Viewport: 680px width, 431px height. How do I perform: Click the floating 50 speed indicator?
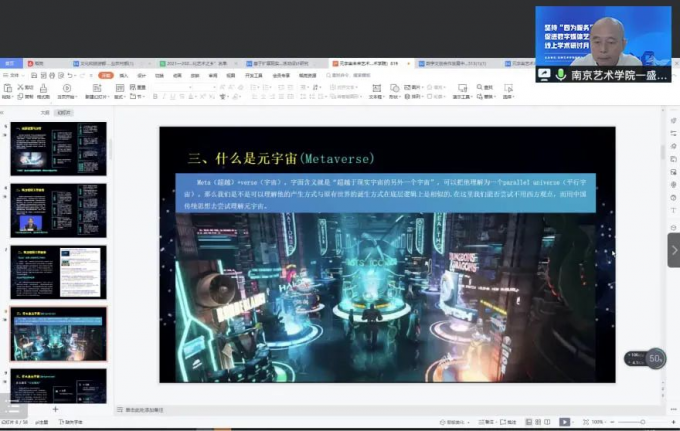coord(645,359)
